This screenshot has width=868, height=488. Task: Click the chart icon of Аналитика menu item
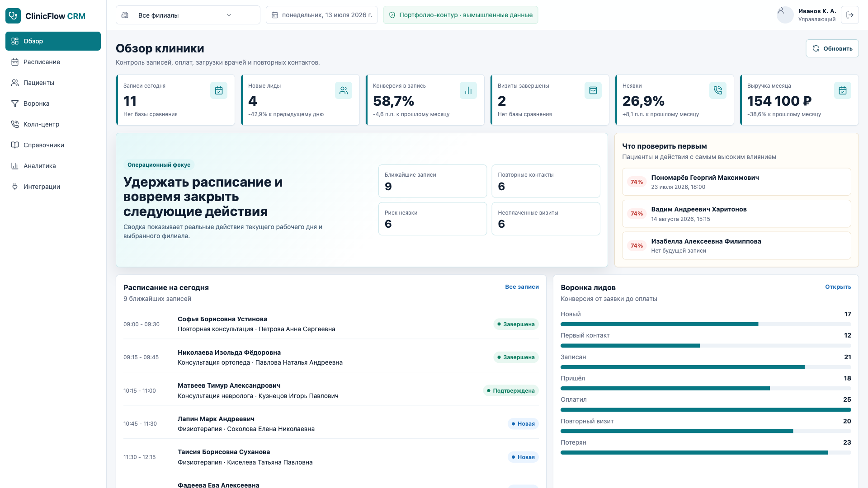click(x=15, y=166)
